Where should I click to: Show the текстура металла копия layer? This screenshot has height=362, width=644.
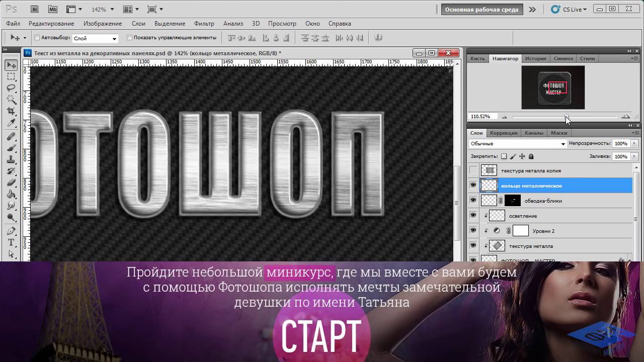[473, 170]
